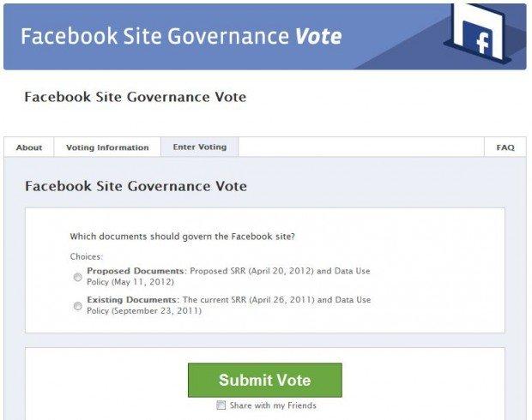The height and width of the screenshot is (420, 532).
Task: Open the About tab
Action: (x=29, y=147)
